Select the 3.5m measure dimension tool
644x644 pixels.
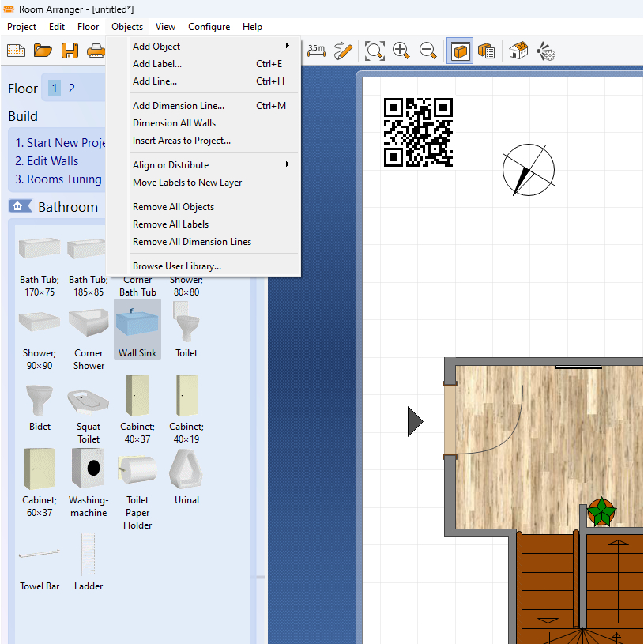click(316, 51)
